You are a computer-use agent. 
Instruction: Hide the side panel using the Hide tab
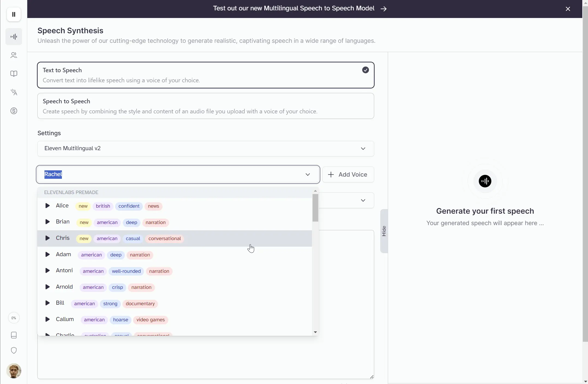(x=383, y=231)
